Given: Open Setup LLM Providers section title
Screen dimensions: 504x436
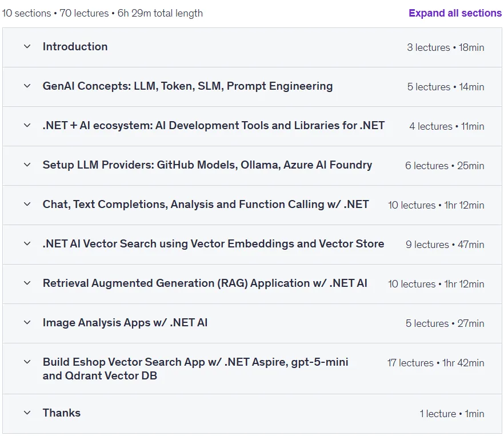Looking at the screenshot, I should (207, 165).
